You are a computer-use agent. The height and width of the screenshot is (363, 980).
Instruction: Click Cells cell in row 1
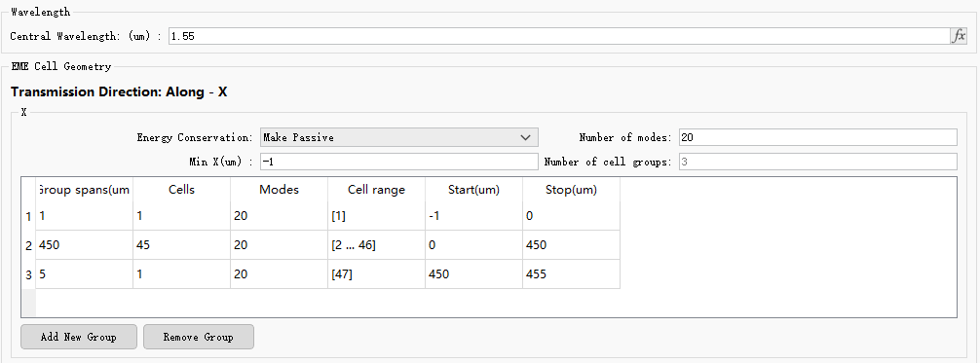coord(181,216)
